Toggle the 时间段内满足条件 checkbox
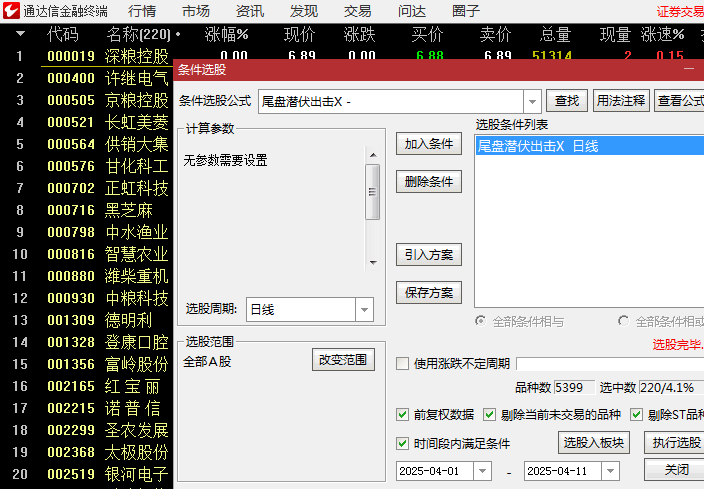Screen dimensions: 704x489 tap(403, 444)
